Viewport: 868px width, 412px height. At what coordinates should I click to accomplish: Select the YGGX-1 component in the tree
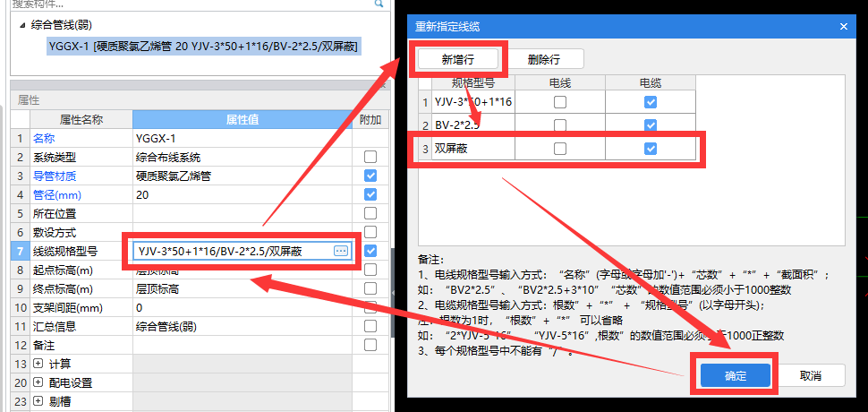click(x=204, y=47)
